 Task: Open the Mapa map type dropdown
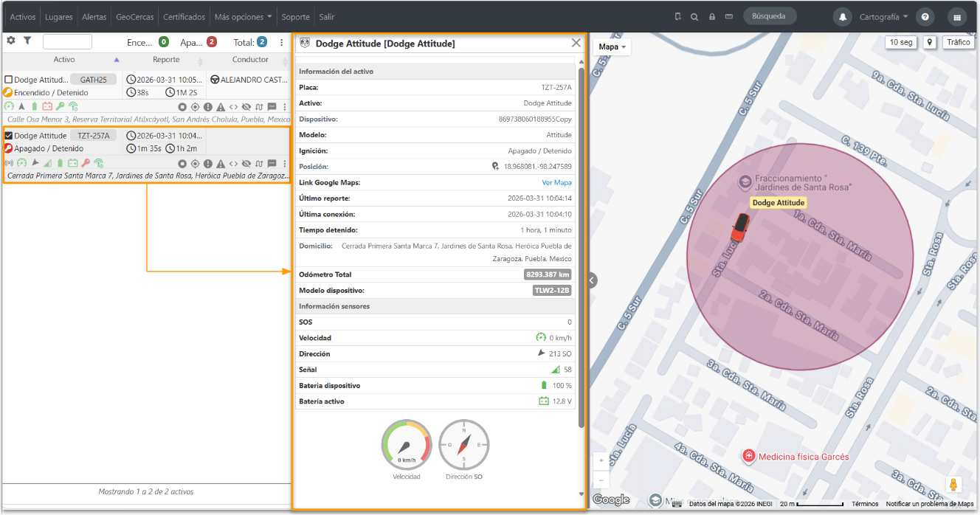[612, 47]
